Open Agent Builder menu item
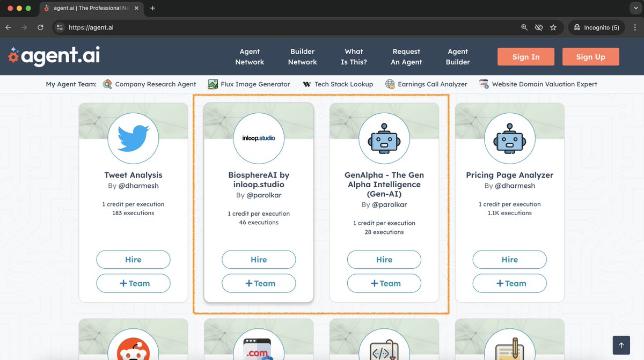 (x=458, y=57)
